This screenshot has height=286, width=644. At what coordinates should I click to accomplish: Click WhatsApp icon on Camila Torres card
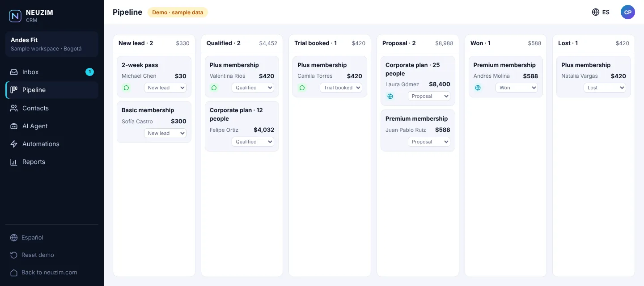(x=302, y=88)
